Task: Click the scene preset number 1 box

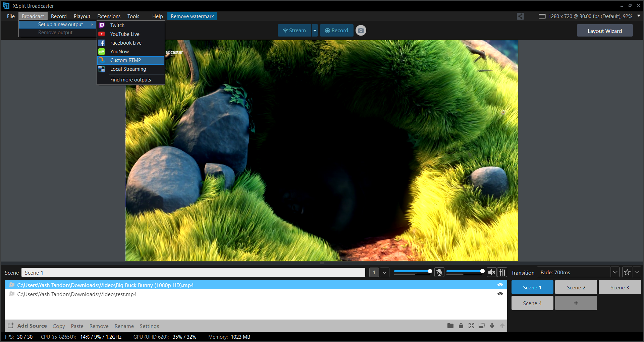Action: 374,273
